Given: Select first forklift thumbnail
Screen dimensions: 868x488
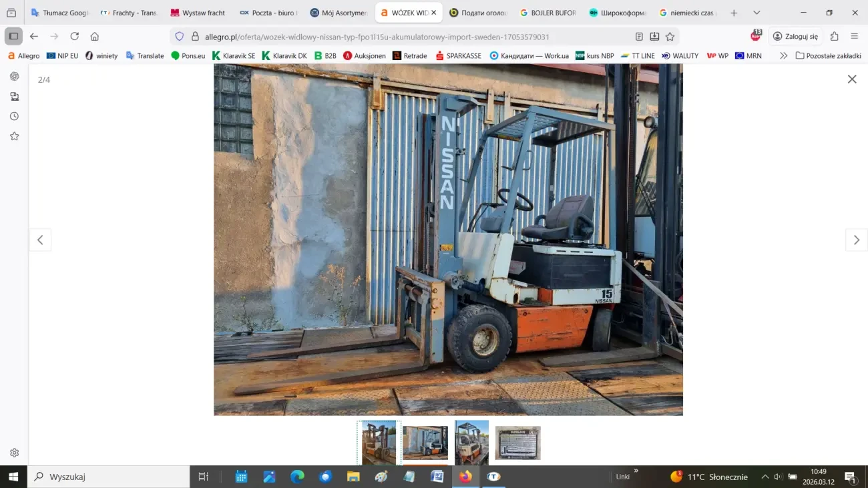Looking at the screenshot, I should coord(379,443).
